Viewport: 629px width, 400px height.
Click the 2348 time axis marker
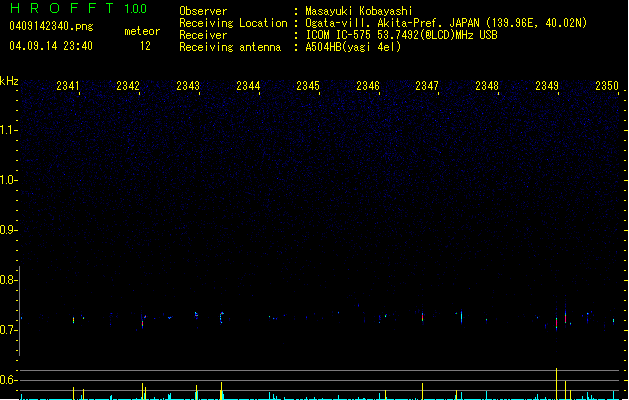[x=487, y=86]
